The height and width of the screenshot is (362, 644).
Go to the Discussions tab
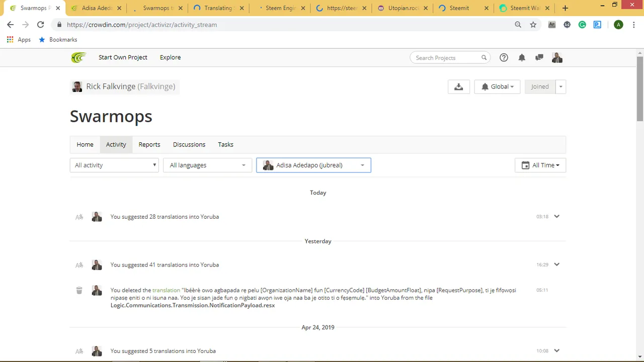tap(189, 144)
